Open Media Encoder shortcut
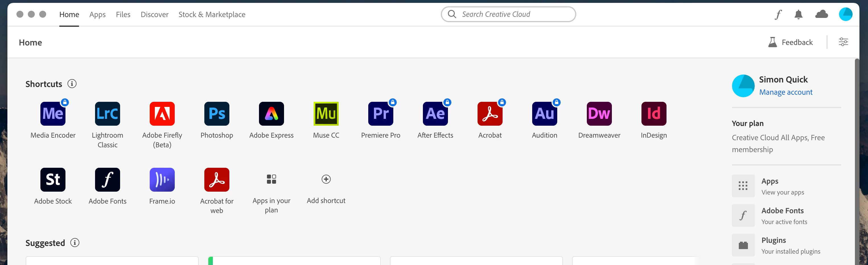Viewport: 868px width, 265px height. [x=53, y=113]
